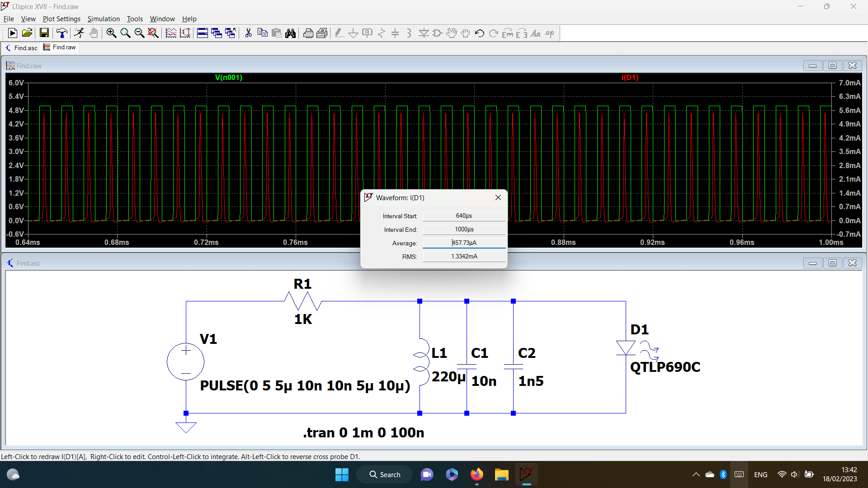The image size is (868, 488).
Task: Select the Label Net tool
Action: coord(368,33)
